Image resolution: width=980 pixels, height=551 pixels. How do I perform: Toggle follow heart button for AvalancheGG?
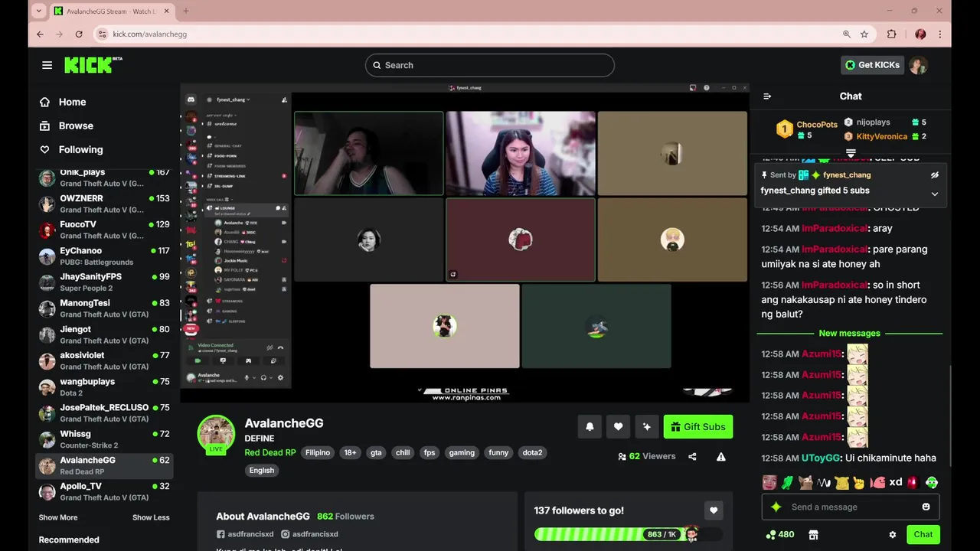pyautogui.click(x=618, y=427)
